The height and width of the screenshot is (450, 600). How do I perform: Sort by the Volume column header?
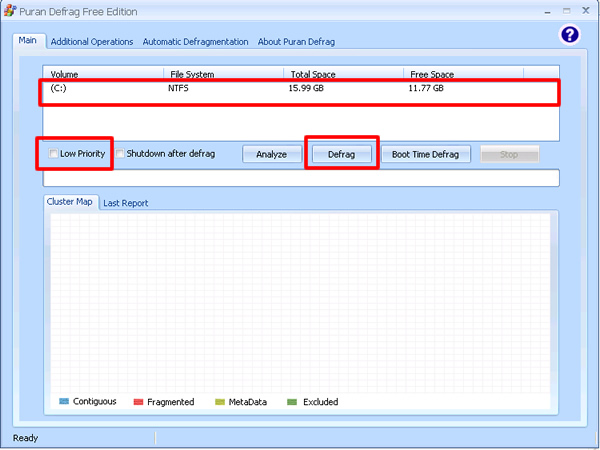pyautogui.click(x=103, y=74)
